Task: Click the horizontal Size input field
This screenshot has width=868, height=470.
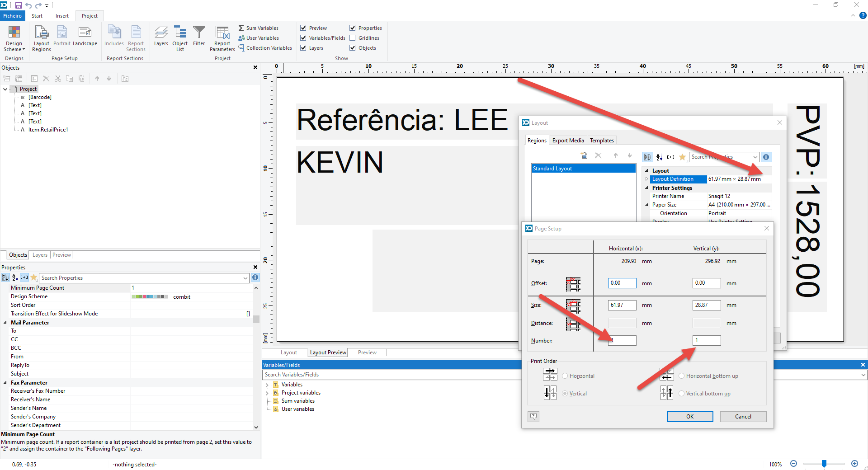Action: click(x=622, y=305)
